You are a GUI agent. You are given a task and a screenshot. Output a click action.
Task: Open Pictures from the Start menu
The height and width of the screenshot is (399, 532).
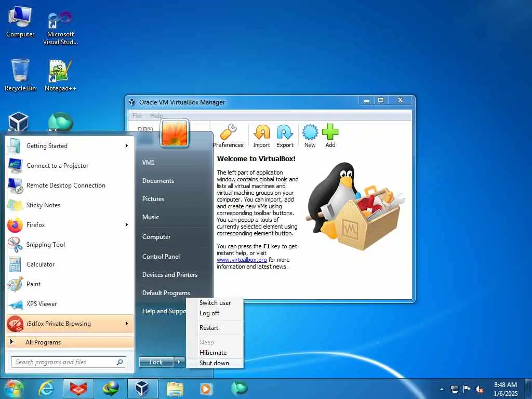click(x=153, y=199)
